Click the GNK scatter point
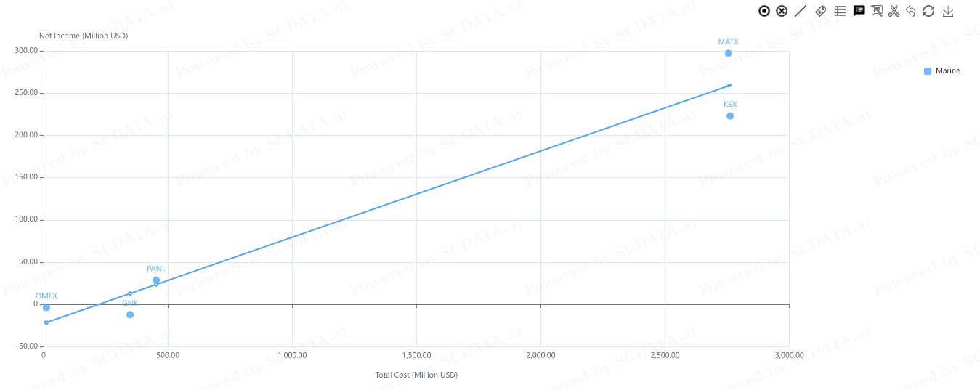Screen dimensions: 980x390 (130, 314)
